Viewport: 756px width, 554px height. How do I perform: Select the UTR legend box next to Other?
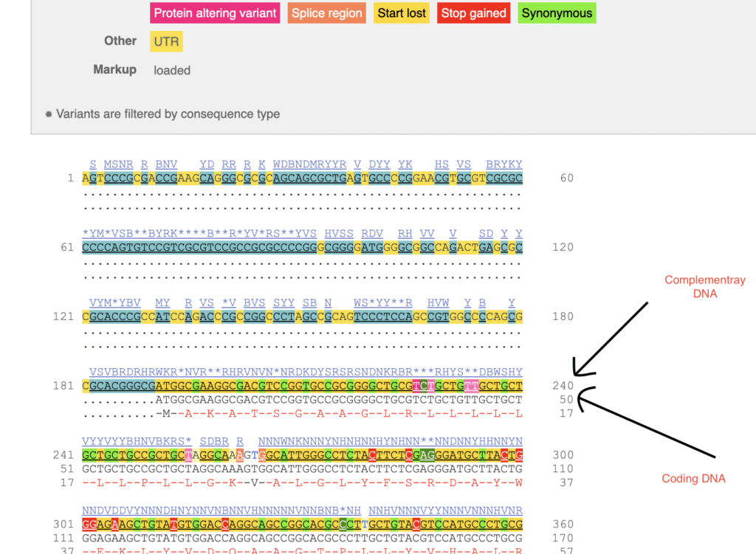[165, 41]
